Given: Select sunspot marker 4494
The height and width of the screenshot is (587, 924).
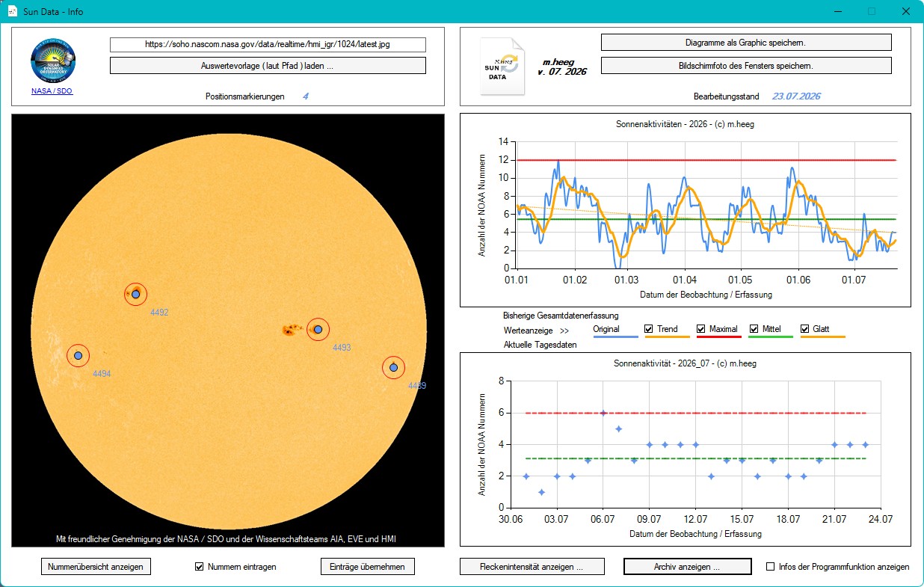Looking at the screenshot, I should (x=78, y=355).
